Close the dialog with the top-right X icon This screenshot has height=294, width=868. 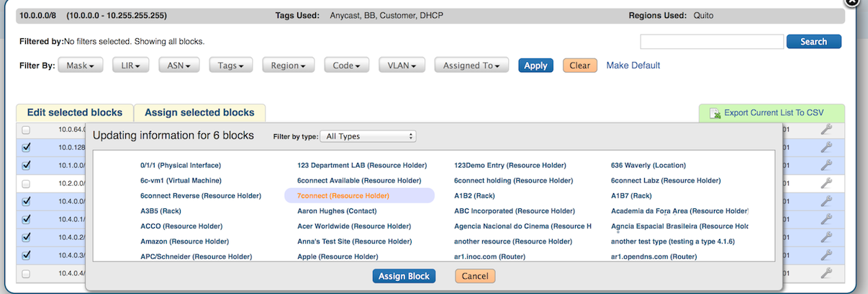coord(851,2)
